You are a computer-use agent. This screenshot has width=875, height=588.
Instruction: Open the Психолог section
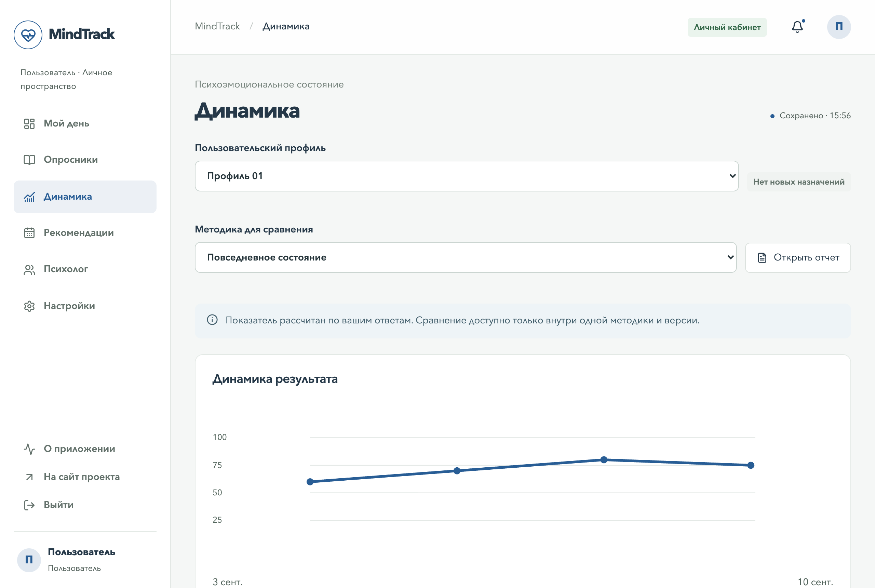(85, 270)
